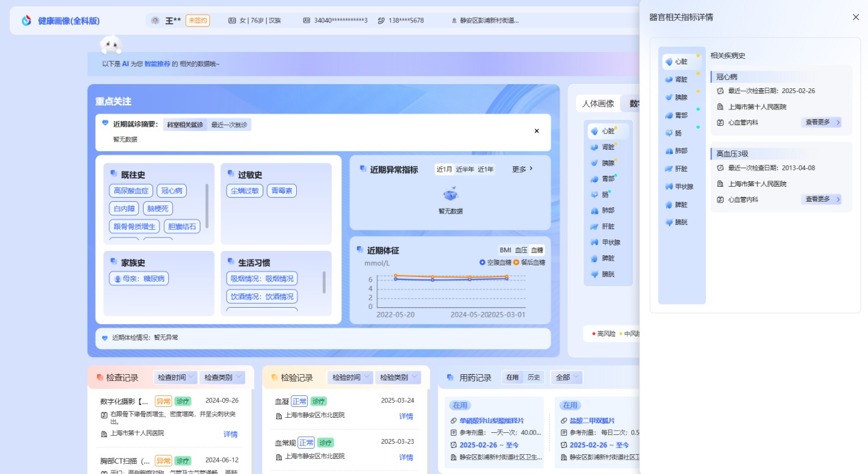The image size is (868, 474).
Task: Show 血压 in 近期体征 chart
Action: pyautogui.click(x=521, y=250)
